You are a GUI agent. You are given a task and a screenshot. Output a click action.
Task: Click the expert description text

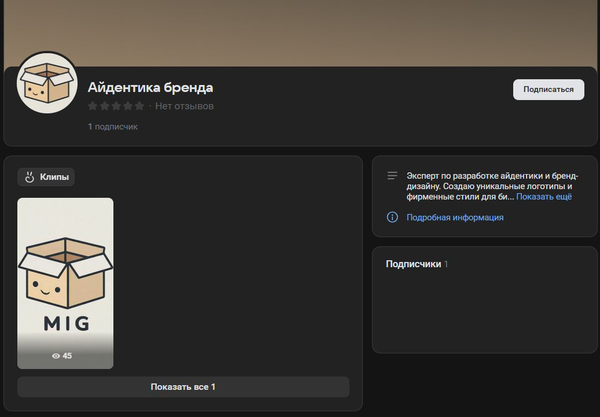click(x=492, y=186)
